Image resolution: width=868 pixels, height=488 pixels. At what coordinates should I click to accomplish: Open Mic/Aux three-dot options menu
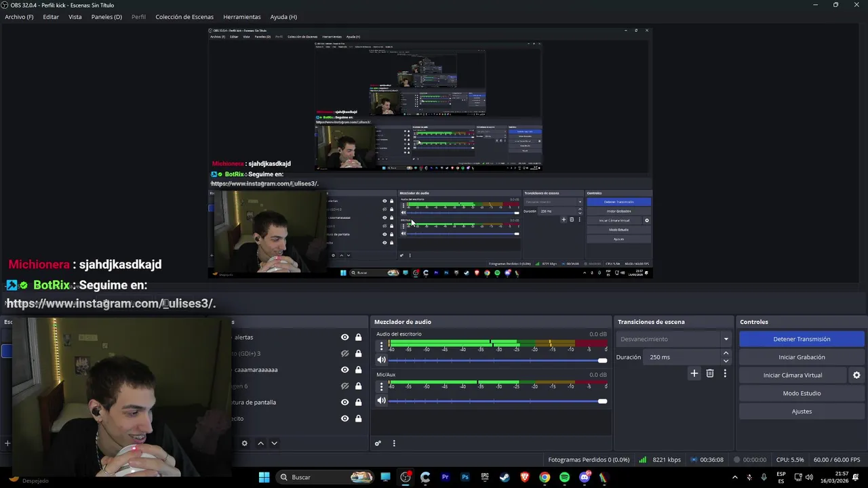click(381, 386)
